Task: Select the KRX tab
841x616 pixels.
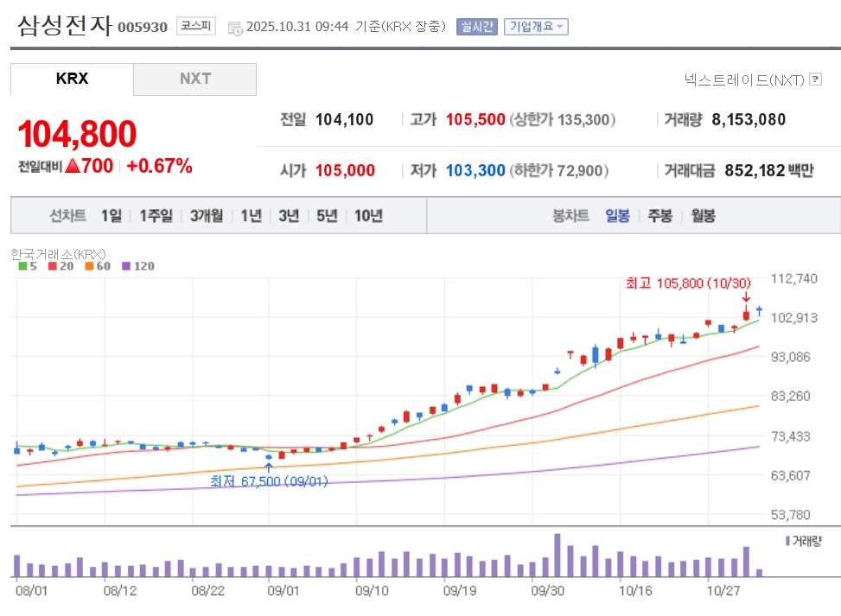Action: (x=72, y=79)
